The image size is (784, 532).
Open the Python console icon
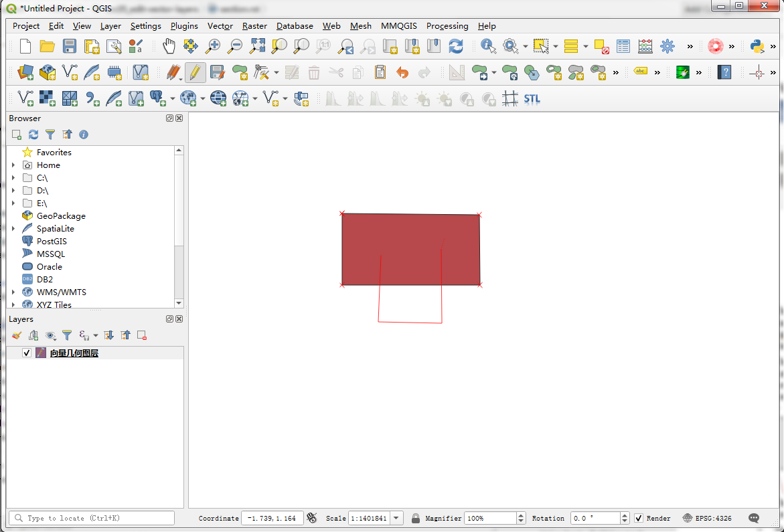[x=757, y=46]
